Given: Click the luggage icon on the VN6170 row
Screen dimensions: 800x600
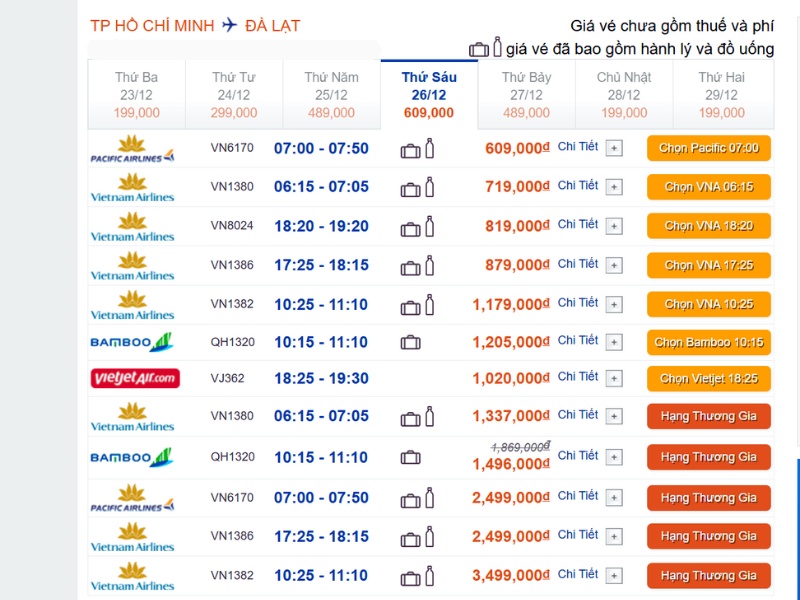Looking at the screenshot, I should [x=410, y=150].
